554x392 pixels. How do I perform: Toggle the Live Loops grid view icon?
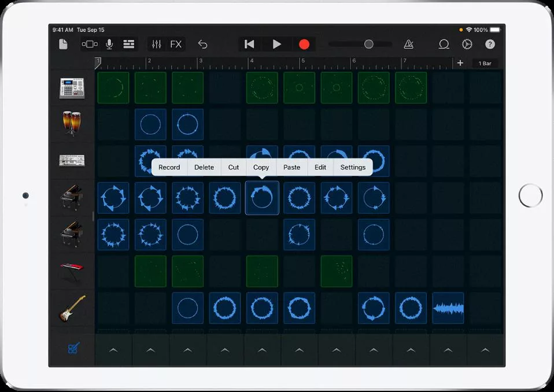click(90, 44)
